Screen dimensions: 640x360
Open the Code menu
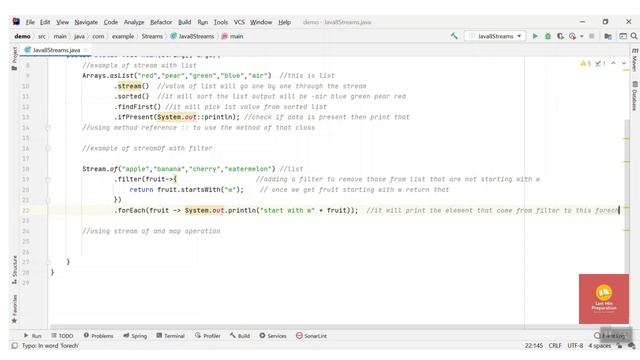click(x=111, y=22)
